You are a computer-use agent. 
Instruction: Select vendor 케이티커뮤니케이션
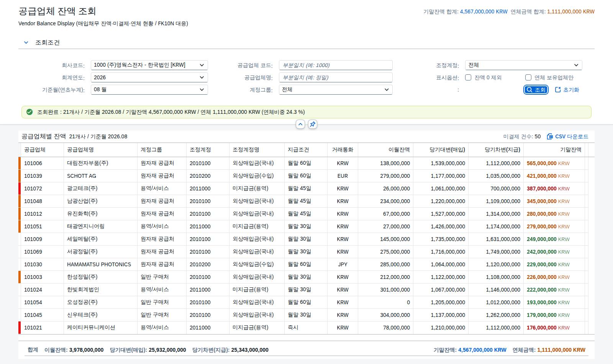click(91, 328)
